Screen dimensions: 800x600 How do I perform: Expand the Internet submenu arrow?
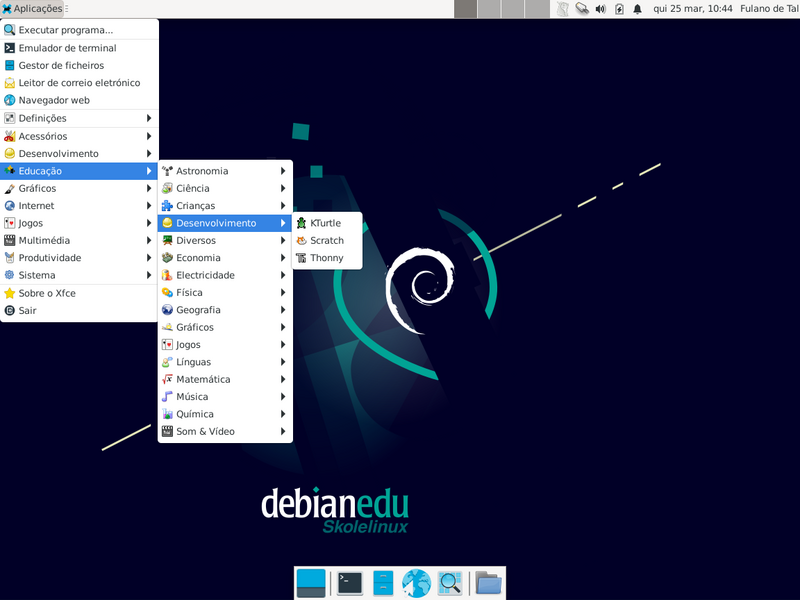pos(149,206)
